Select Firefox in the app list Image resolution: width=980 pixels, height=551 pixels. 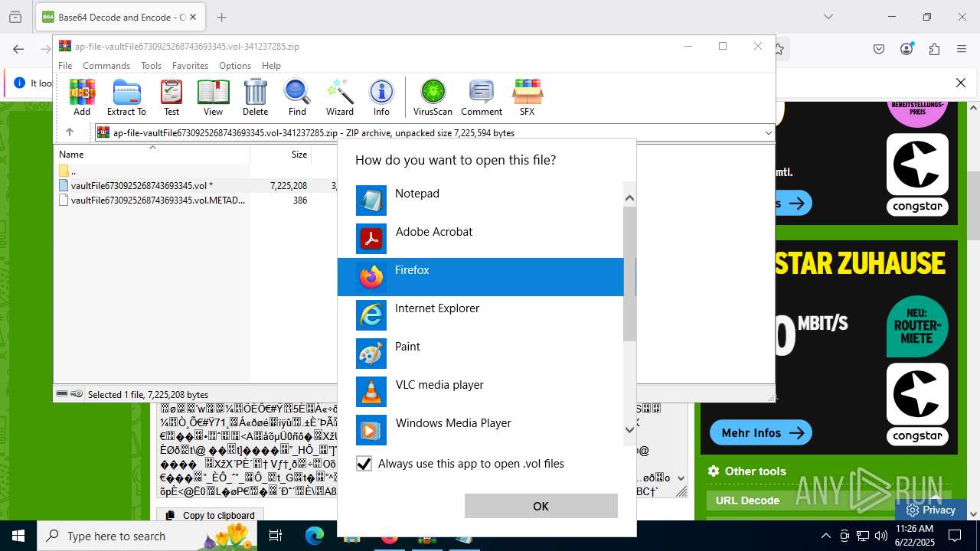481,277
